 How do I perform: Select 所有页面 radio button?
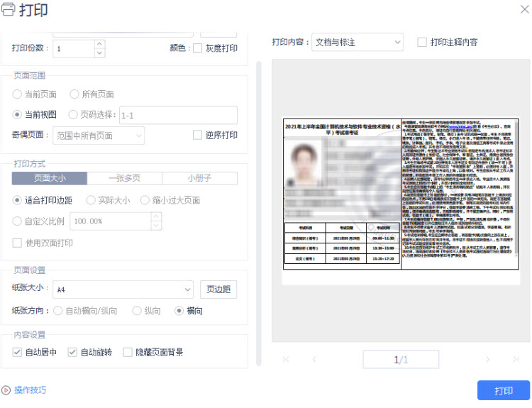pos(74,94)
